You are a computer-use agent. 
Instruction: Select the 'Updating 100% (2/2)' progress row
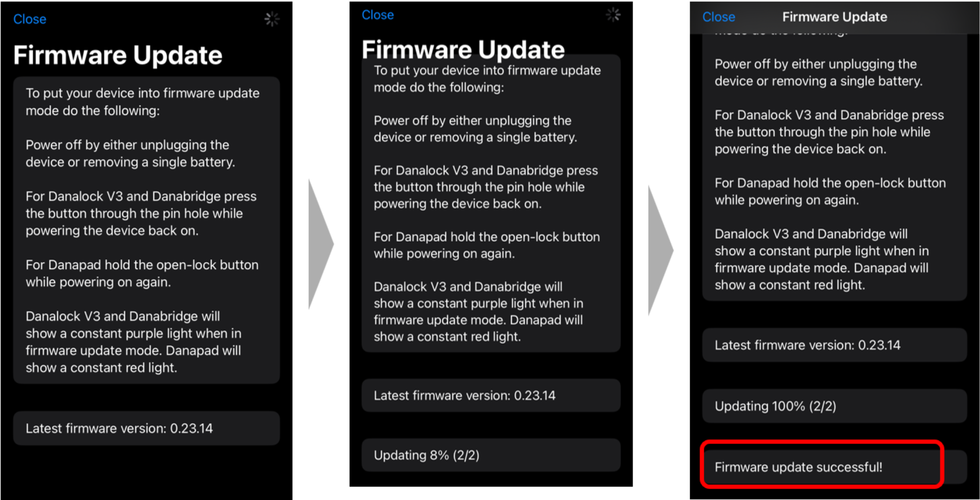point(834,406)
